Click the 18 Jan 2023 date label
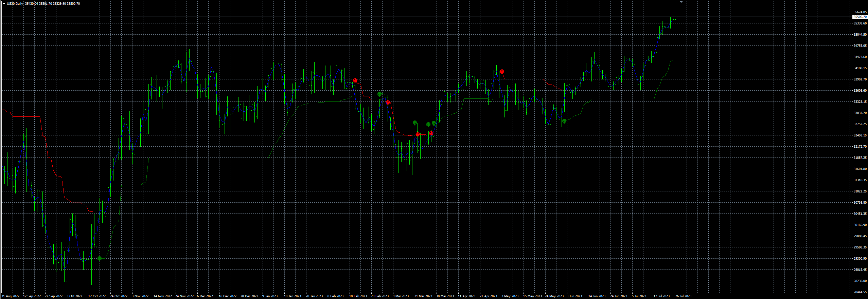The image size is (868, 299). click(x=293, y=296)
